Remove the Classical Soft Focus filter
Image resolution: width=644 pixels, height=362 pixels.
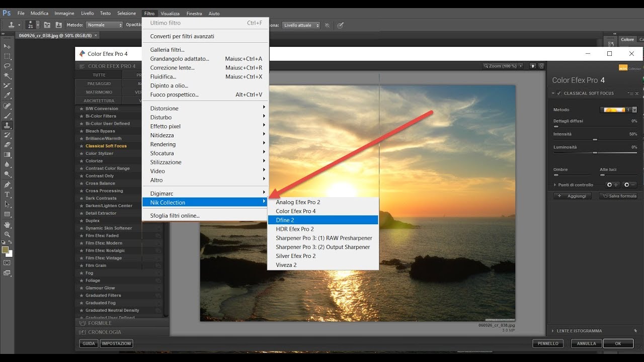[x=637, y=94]
